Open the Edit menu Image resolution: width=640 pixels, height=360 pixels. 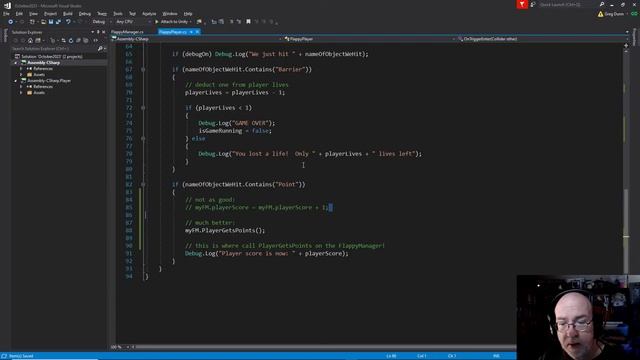19,14
